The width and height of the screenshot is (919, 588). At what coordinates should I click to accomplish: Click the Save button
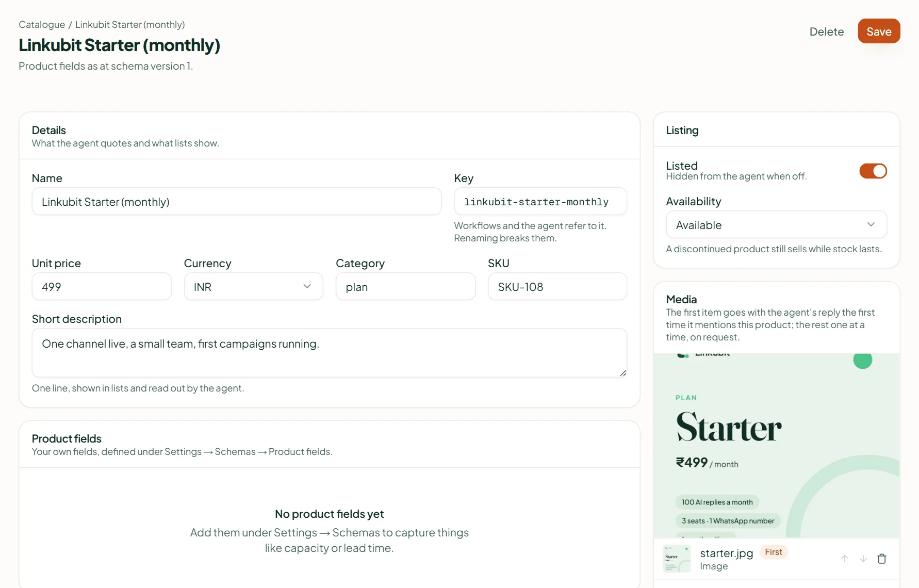pyautogui.click(x=879, y=31)
